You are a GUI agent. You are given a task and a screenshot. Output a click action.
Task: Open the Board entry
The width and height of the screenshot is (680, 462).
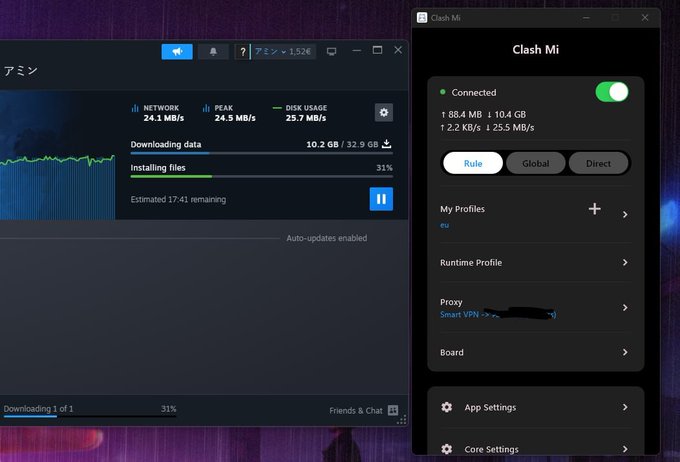click(x=536, y=352)
